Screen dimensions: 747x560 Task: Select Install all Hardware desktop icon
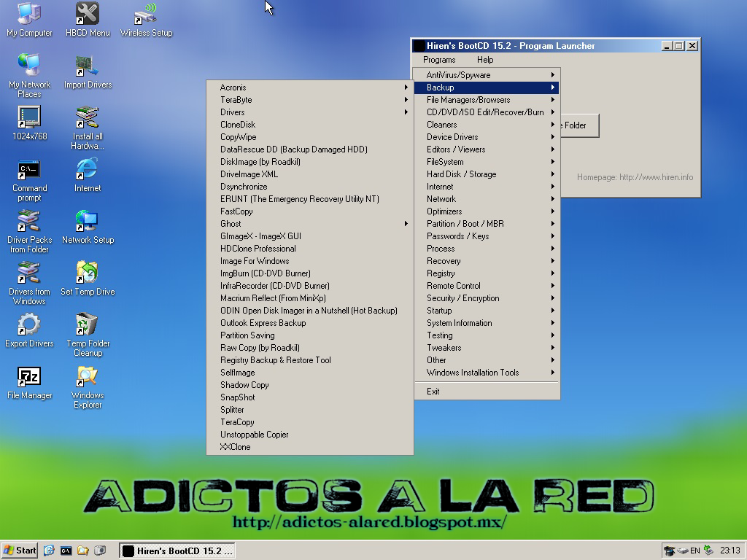click(88, 128)
